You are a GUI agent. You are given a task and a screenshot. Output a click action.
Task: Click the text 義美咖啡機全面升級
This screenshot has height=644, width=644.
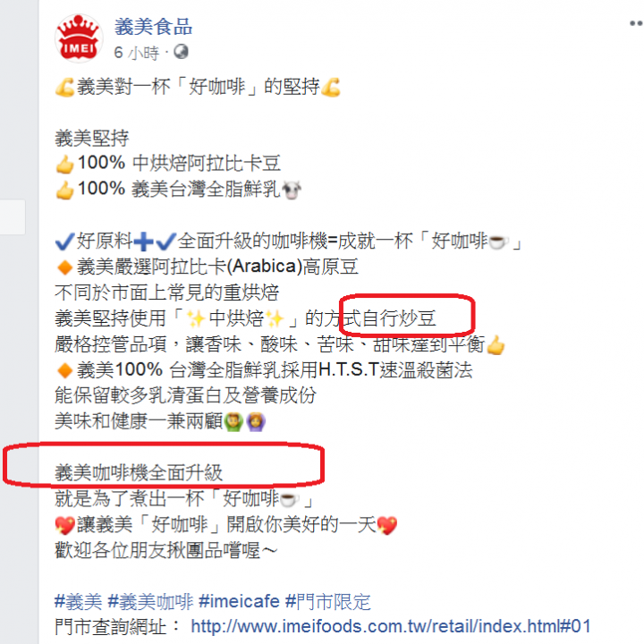(139, 473)
